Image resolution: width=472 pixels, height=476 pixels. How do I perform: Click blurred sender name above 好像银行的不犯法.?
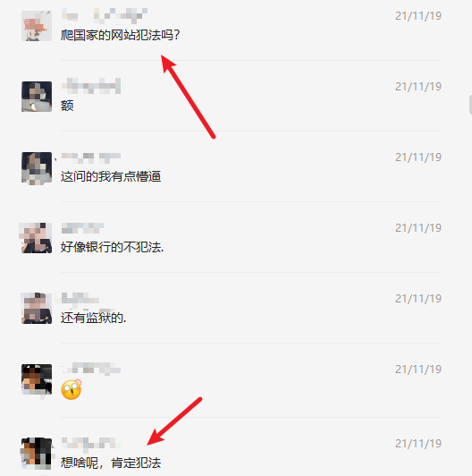pyautogui.click(x=82, y=227)
